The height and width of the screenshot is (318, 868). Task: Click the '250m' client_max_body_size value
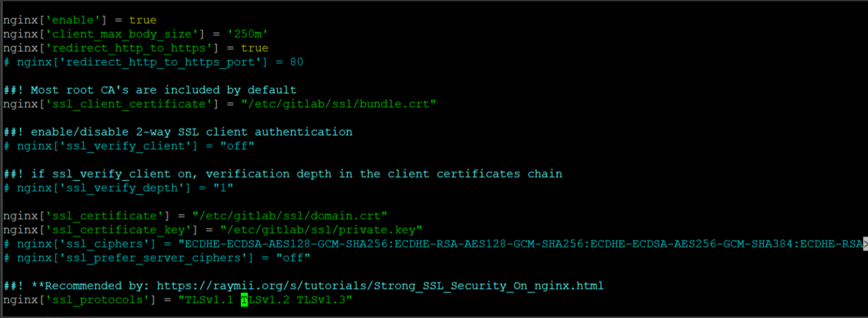click(x=248, y=34)
